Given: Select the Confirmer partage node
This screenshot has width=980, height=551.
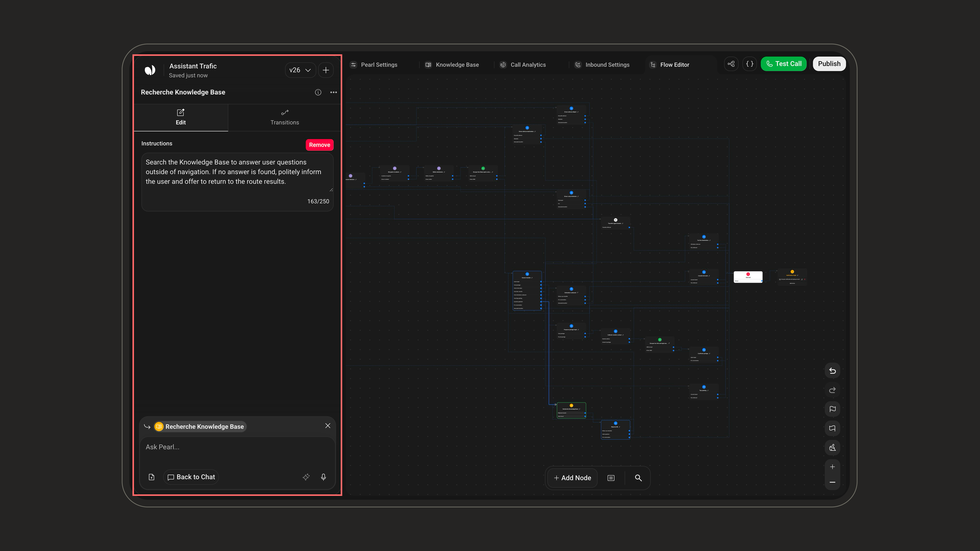Looking at the screenshot, I should tap(703, 355).
